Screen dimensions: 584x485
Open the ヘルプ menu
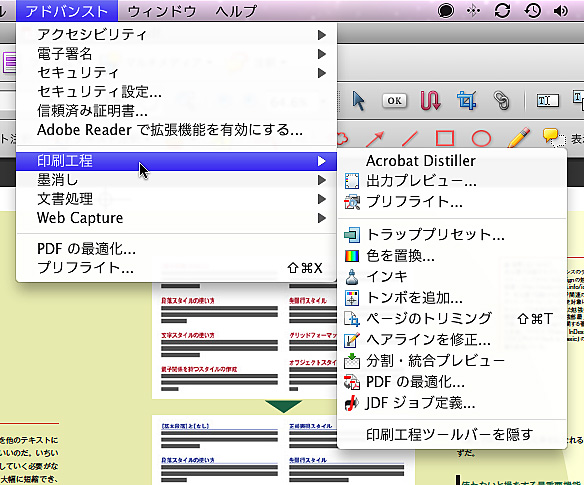click(x=236, y=11)
